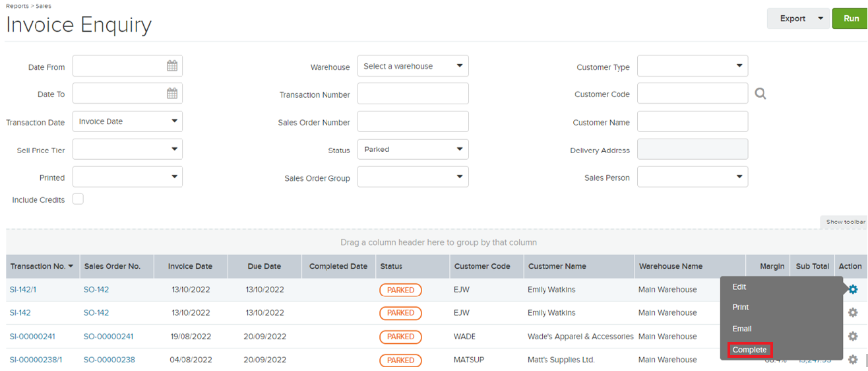Image resolution: width=868 pixels, height=371 pixels.
Task: Toggle the Include Credits checkbox
Action: click(x=78, y=199)
